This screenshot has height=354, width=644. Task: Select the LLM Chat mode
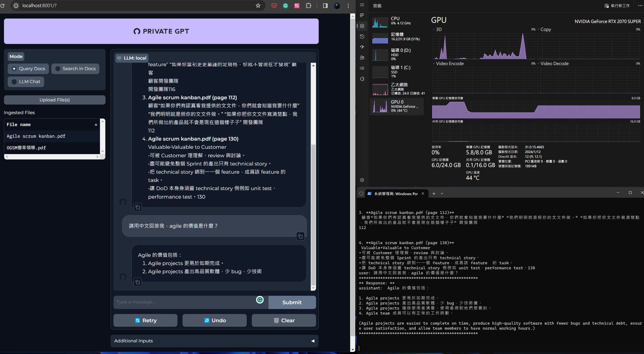pos(26,81)
